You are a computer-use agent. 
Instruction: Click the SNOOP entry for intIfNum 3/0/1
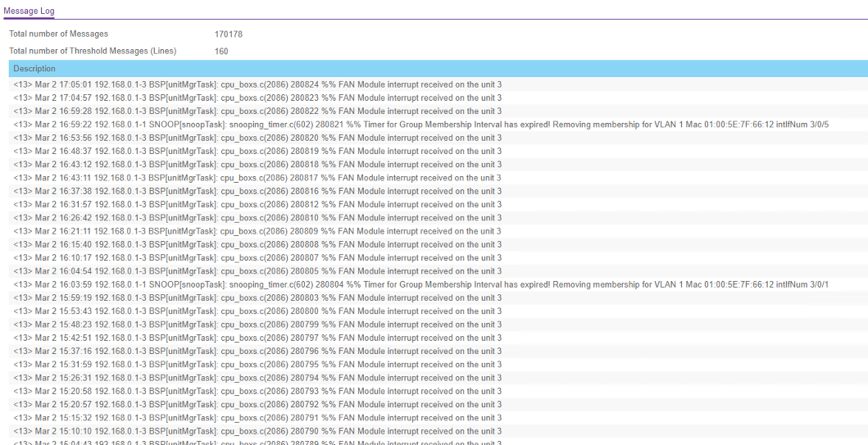pos(421,284)
